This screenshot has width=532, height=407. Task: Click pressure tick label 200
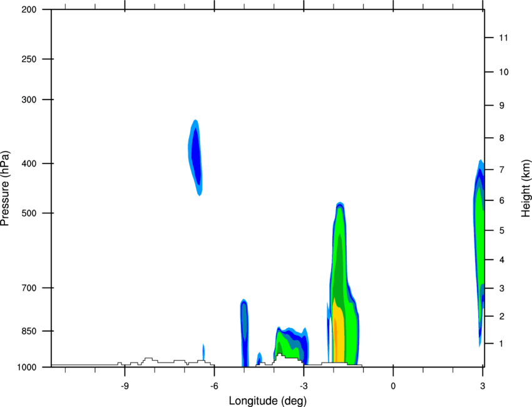pyautogui.click(x=29, y=9)
